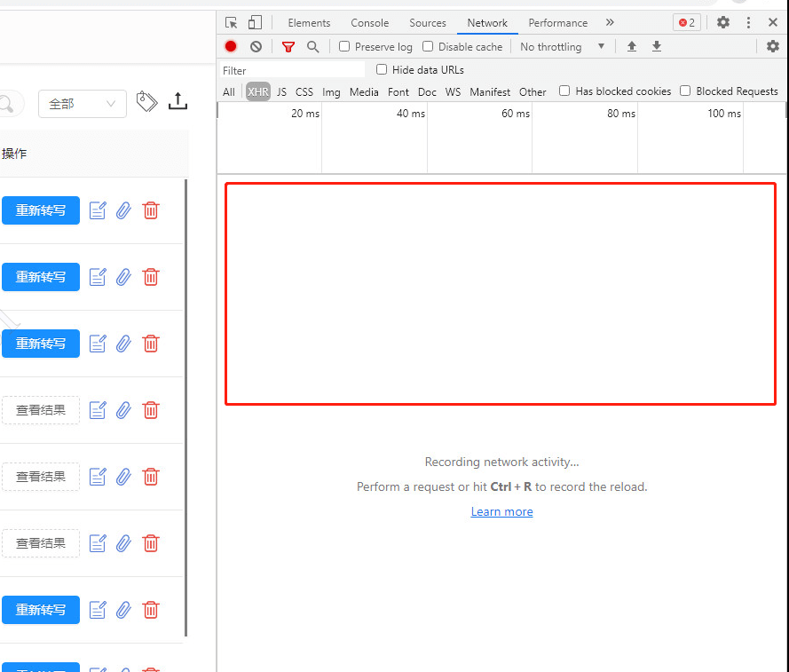Stop recording network log with red button

(231, 47)
